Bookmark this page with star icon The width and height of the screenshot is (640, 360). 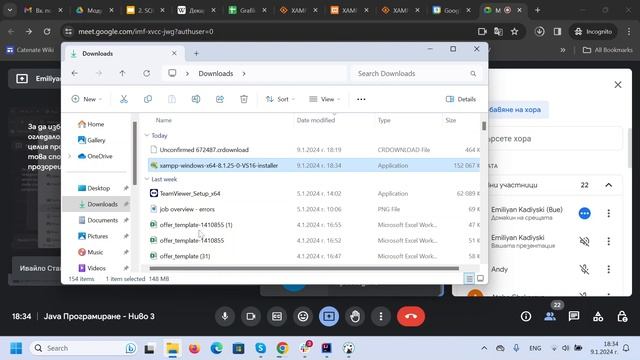[514, 31]
